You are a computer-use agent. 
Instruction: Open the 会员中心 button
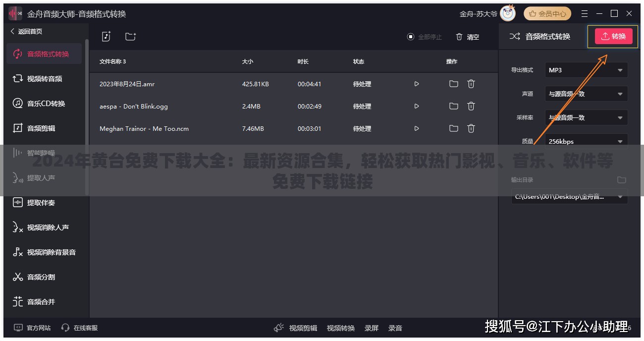pyautogui.click(x=547, y=14)
